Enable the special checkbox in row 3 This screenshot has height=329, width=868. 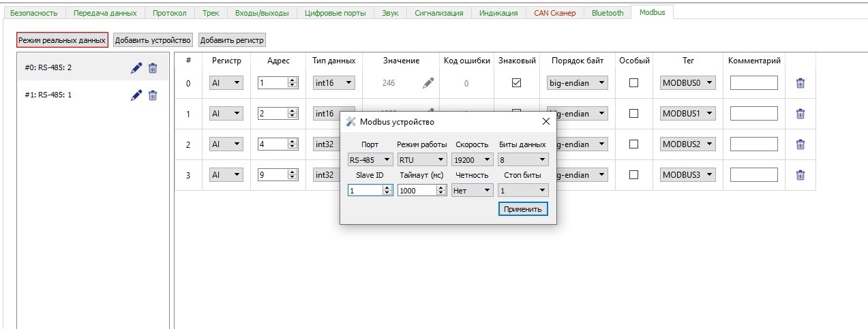[633, 175]
